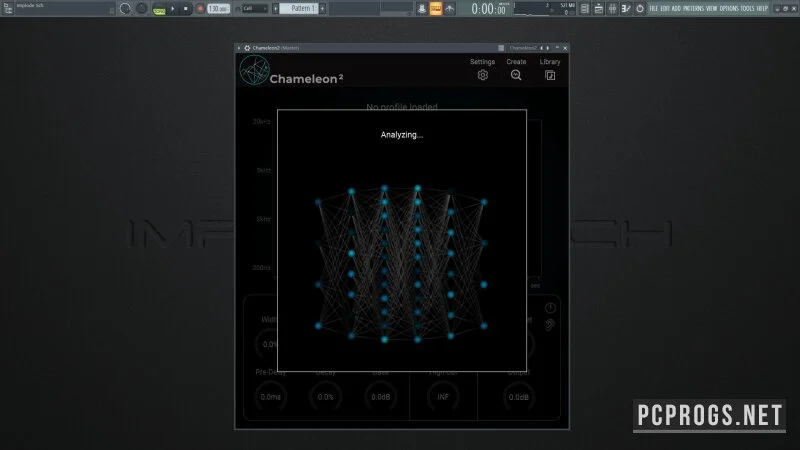Toggle Song/Pattern mode button
800x450 pixels.
point(159,9)
